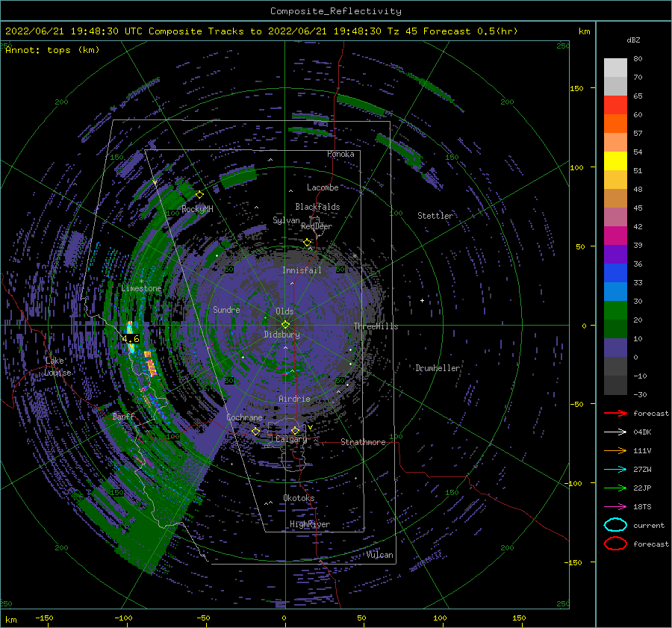Select the topmost light gray 70-80 dBZ swatch
Viewport: 672px width, 628px height.
[615, 68]
